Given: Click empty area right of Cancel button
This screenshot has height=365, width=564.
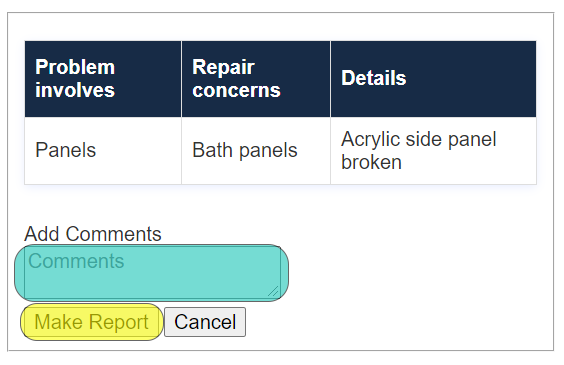Looking at the screenshot, I should click(x=396, y=322).
